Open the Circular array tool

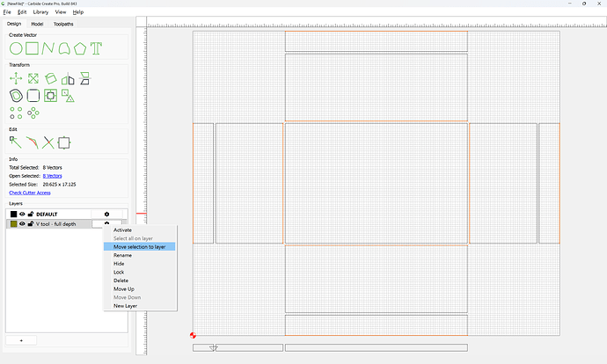point(33,113)
